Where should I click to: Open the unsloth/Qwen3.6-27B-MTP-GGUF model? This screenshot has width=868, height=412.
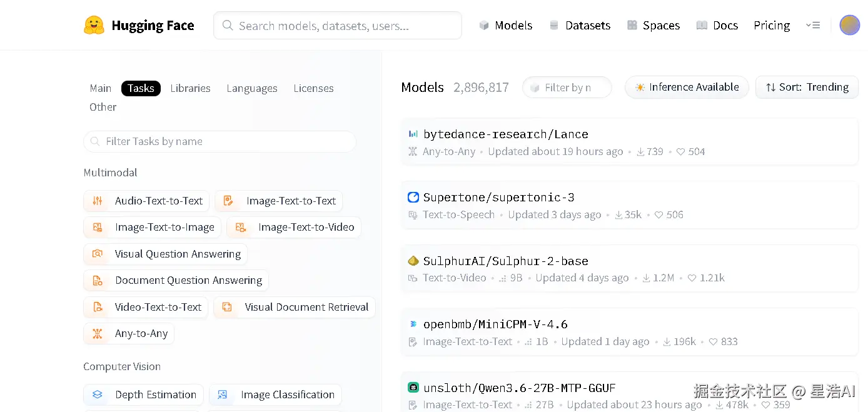[630, 392]
